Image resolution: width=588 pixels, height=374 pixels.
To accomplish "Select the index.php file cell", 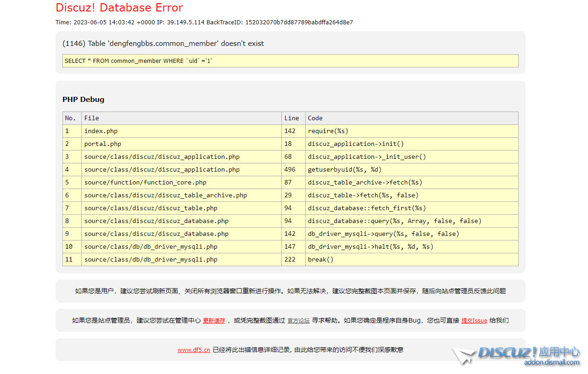I will point(101,131).
